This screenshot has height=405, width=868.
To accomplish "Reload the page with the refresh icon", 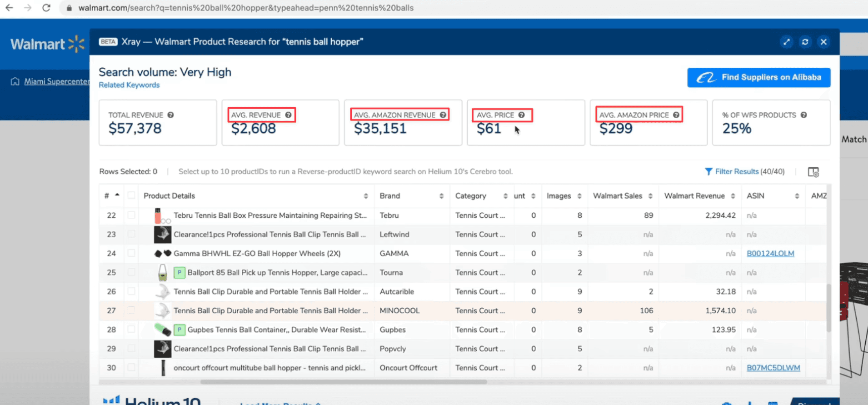I will pos(46,8).
